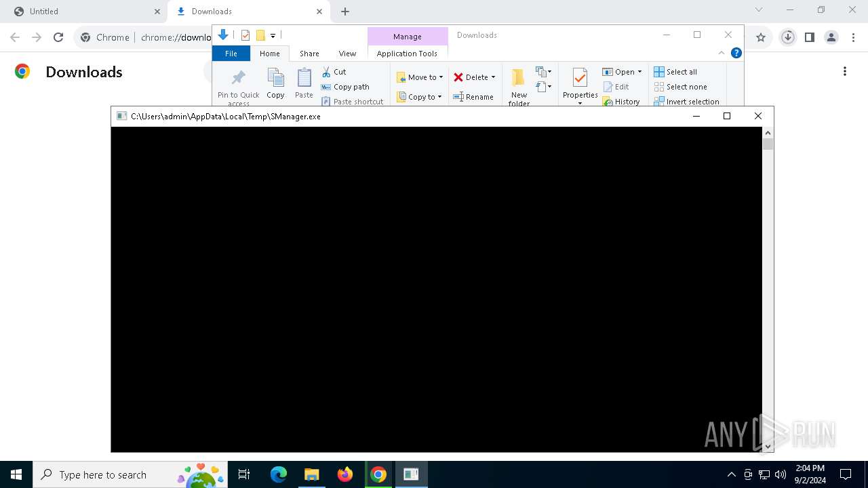Click the Manage contextual tab
868x488 pixels.
click(x=408, y=37)
